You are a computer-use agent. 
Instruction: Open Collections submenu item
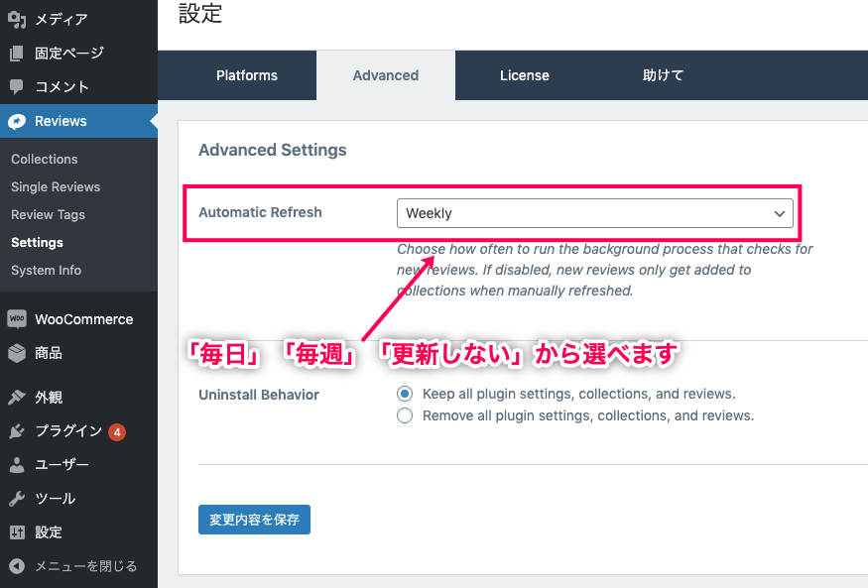click(x=45, y=160)
